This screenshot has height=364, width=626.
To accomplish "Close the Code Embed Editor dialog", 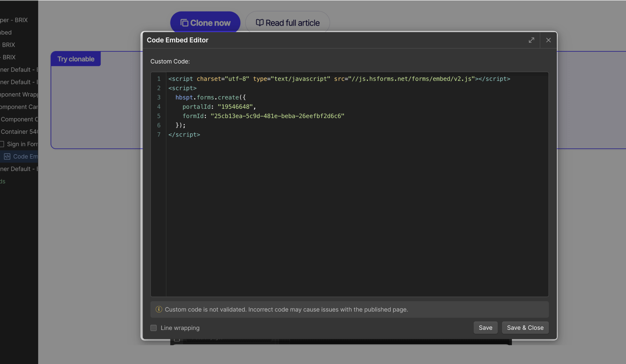I will coord(548,40).
